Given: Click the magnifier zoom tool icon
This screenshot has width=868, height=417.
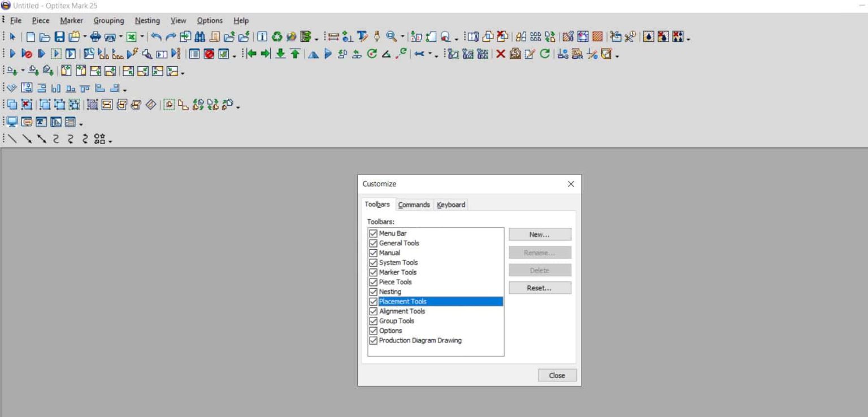Looking at the screenshot, I should (391, 37).
